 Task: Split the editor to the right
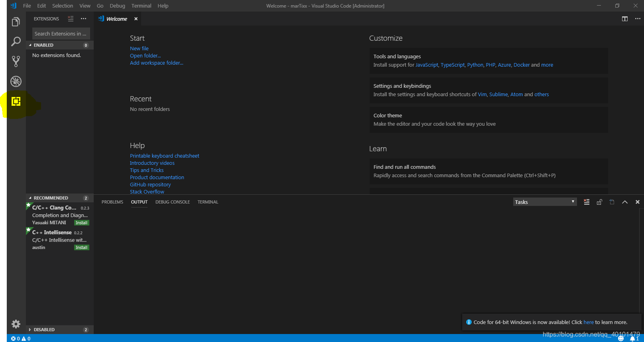click(625, 19)
